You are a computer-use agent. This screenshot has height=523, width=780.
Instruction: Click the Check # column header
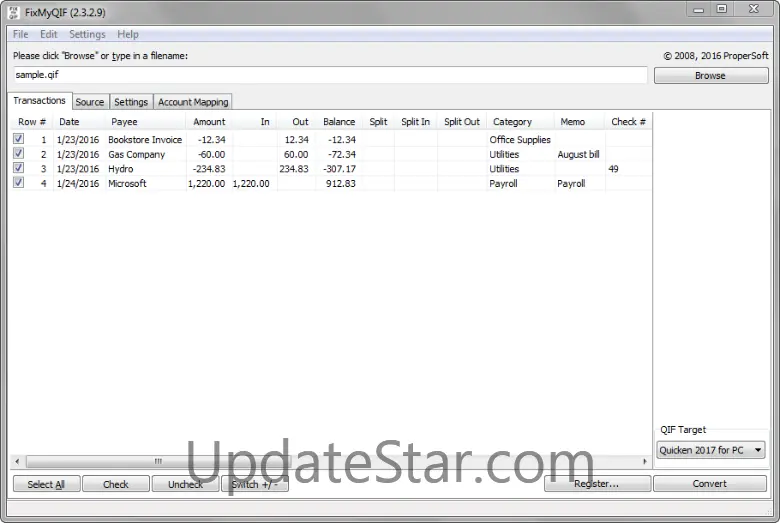click(628, 122)
